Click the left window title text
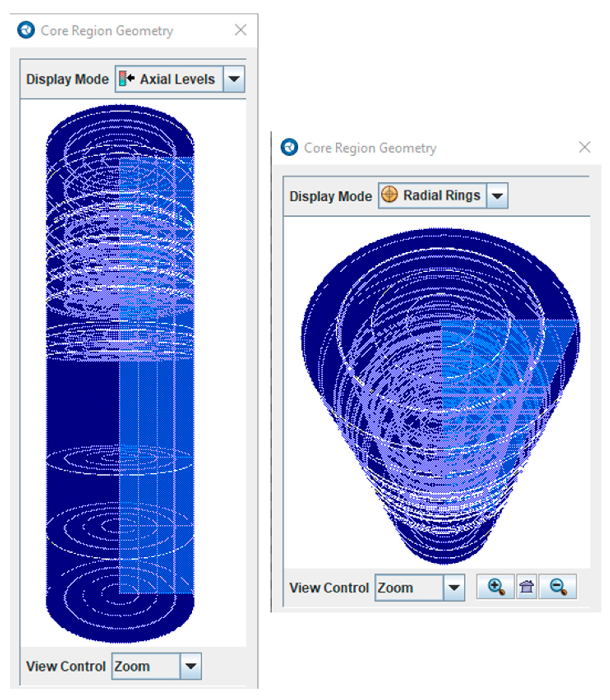Screen dimensions: 610x700 pos(107,30)
